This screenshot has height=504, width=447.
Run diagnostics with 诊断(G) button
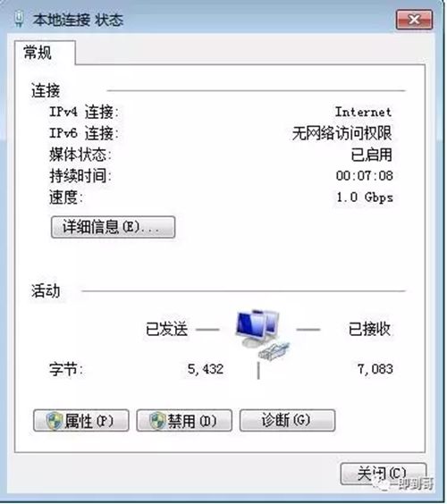click(x=288, y=420)
